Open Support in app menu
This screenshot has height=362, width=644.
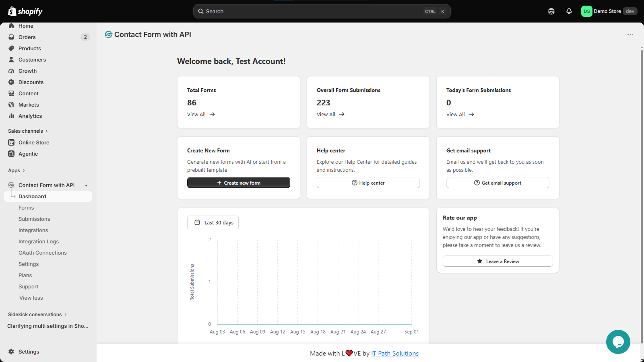(x=28, y=287)
